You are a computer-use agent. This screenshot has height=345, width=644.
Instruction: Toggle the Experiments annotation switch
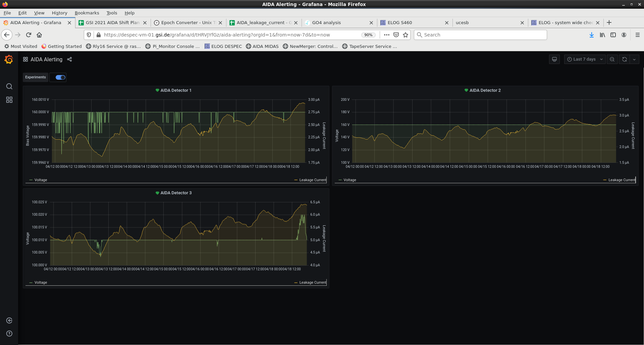tap(60, 77)
